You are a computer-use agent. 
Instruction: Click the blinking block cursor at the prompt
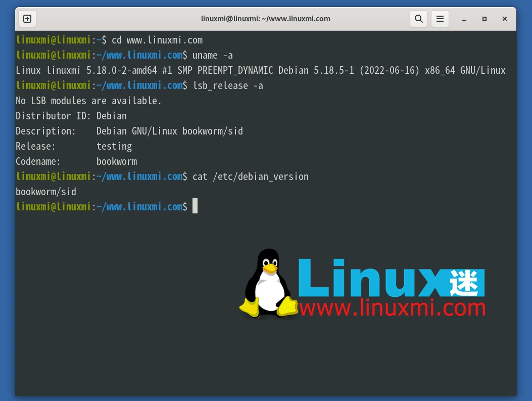[195, 206]
